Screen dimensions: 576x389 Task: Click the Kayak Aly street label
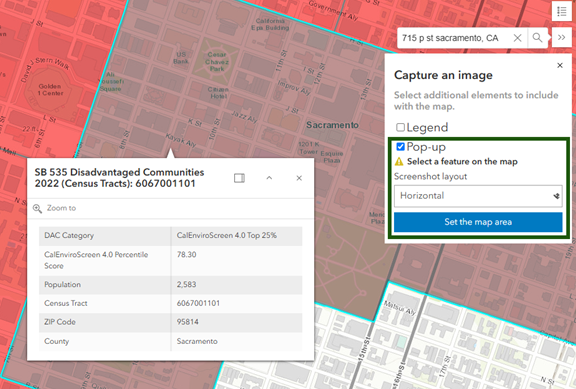pyautogui.click(x=181, y=140)
